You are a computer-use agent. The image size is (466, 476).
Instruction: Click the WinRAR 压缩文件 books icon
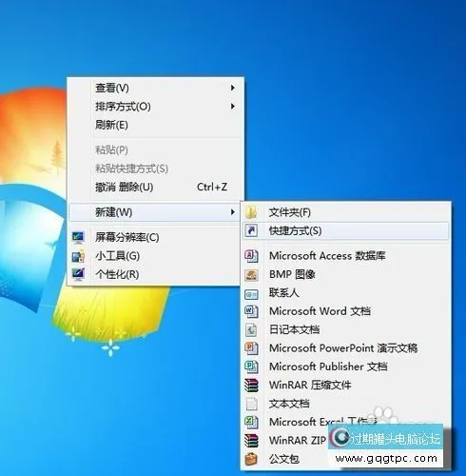[251, 385]
